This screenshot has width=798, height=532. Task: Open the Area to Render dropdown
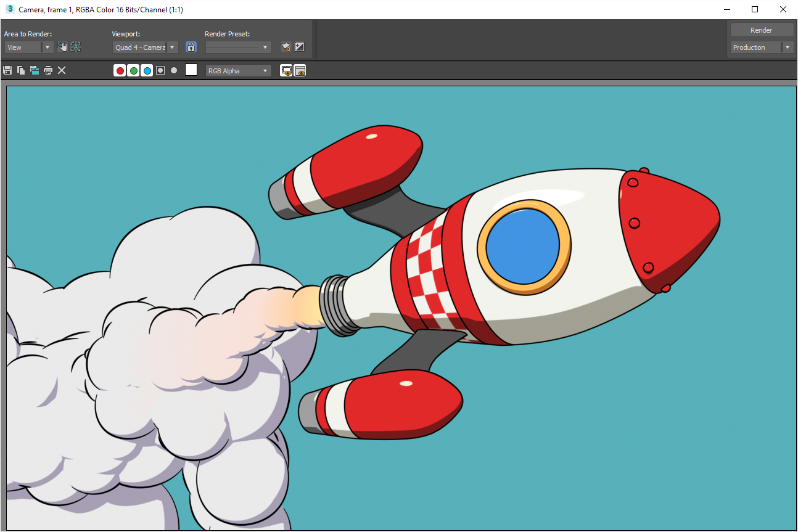point(29,47)
